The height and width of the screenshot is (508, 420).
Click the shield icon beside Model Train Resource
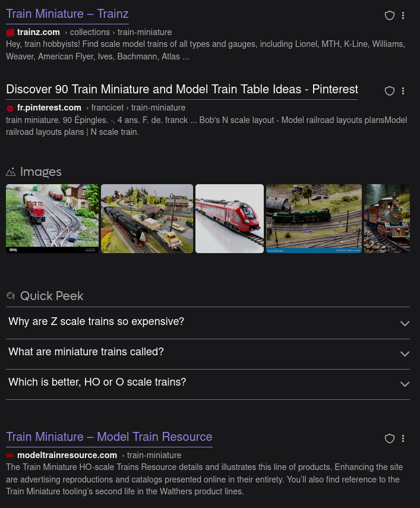click(x=390, y=438)
